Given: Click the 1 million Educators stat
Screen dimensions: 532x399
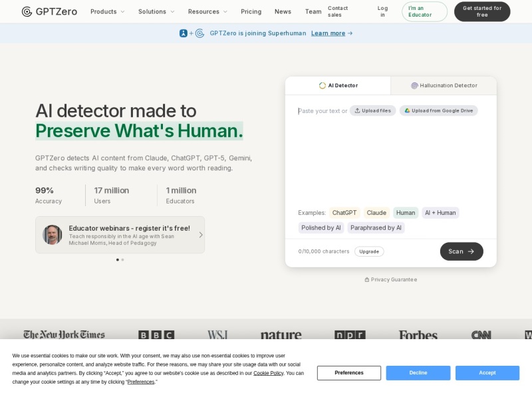Looking at the screenshot, I should (x=181, y=196).
